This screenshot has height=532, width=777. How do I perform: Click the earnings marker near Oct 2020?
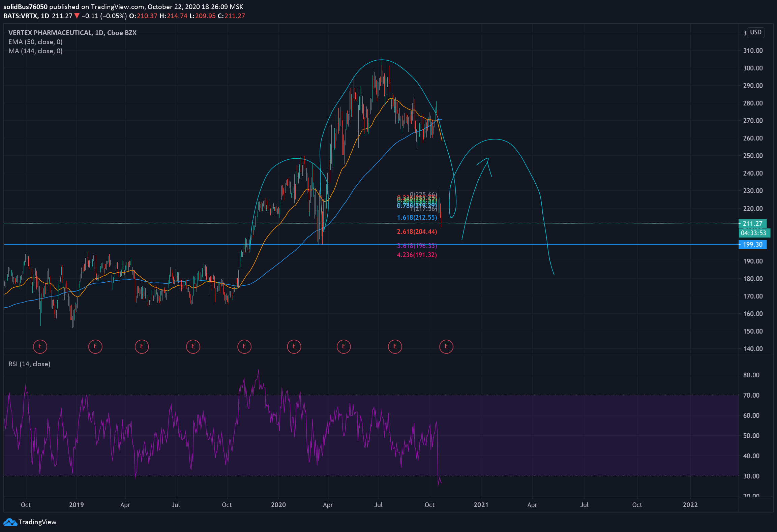coord(446,346)
